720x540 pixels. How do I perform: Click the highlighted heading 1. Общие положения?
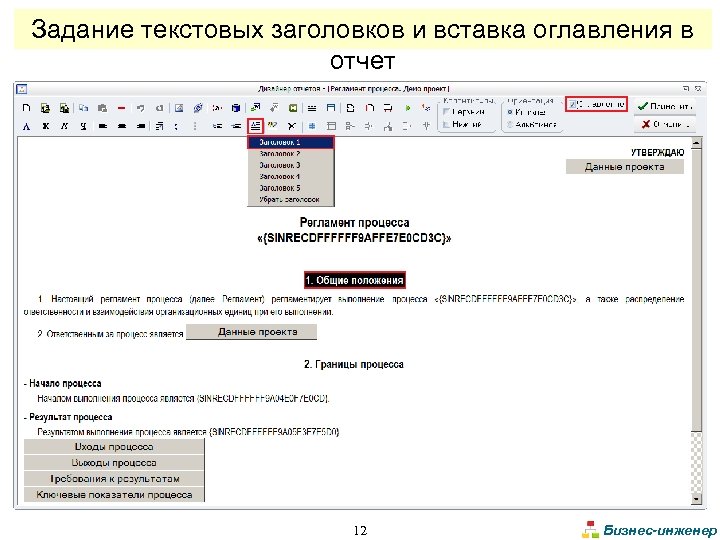pos(355,280)
